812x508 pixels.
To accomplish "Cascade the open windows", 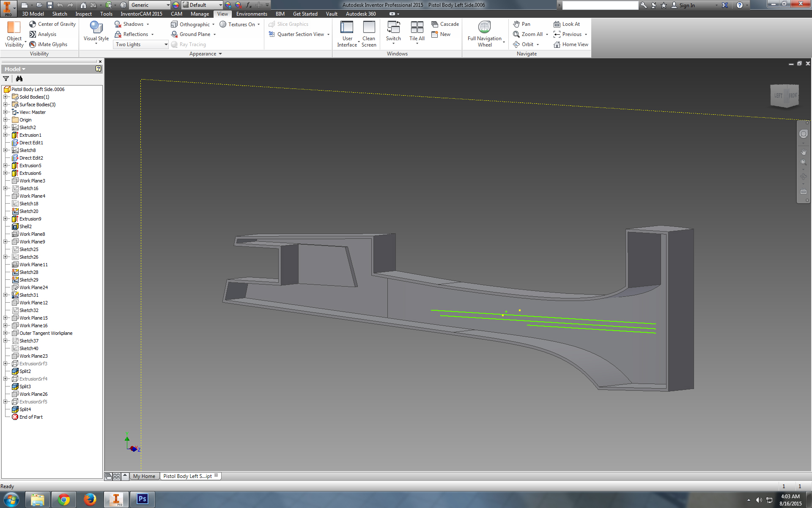I will 445,24.
